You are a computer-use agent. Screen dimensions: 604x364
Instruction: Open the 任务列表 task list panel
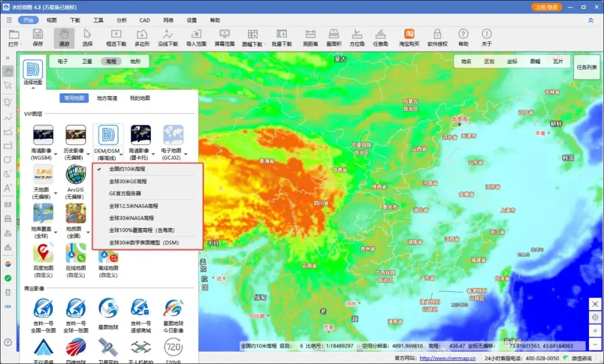pos(587,68)
